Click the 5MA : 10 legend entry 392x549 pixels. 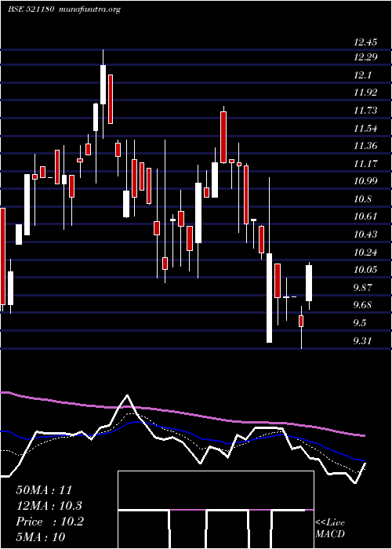tap(41, 536)
